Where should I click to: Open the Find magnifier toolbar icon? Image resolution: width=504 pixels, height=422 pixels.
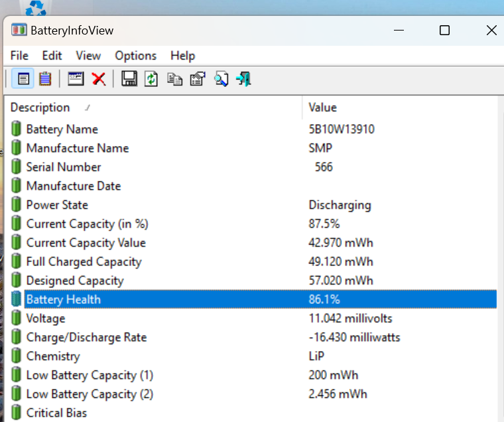click(221, 79)
